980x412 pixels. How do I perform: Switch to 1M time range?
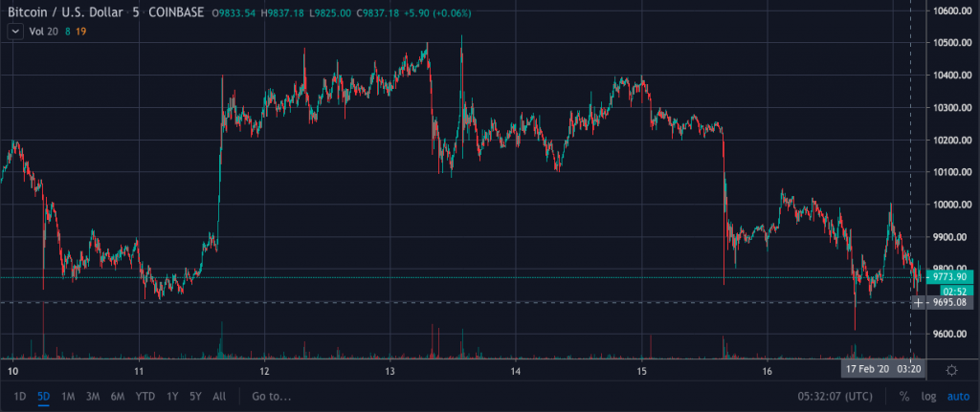[x=68, y=396]
